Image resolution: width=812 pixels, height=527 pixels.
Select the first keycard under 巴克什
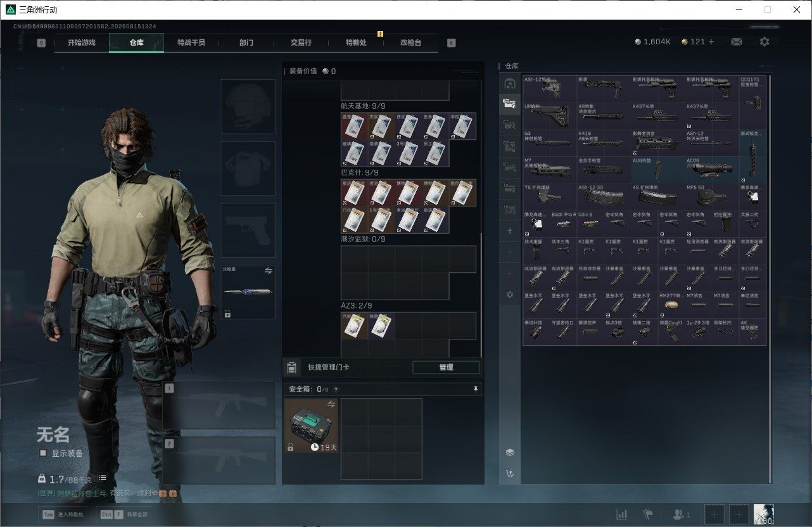(x=354, y=193)
